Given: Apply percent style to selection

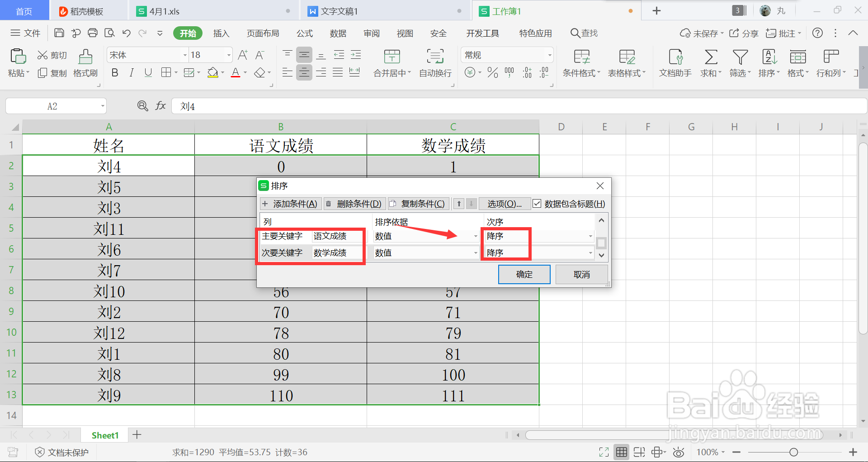Looking at the screenshot, I should [492, 72].
